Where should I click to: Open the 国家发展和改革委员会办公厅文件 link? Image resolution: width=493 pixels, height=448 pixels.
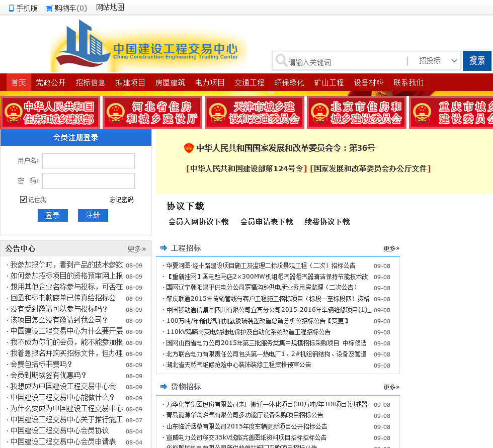(x=370, y=169)
